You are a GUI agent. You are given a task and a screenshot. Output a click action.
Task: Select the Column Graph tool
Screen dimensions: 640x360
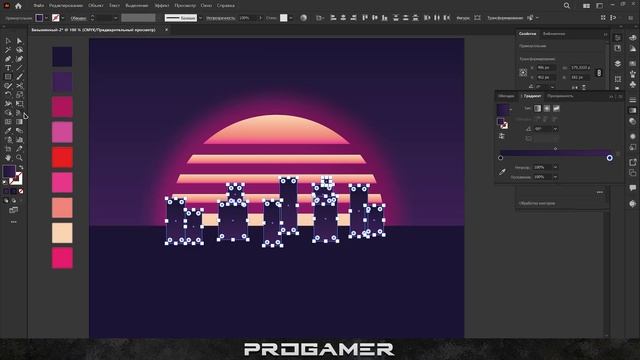pyautogui.click(x=19, y=140)
